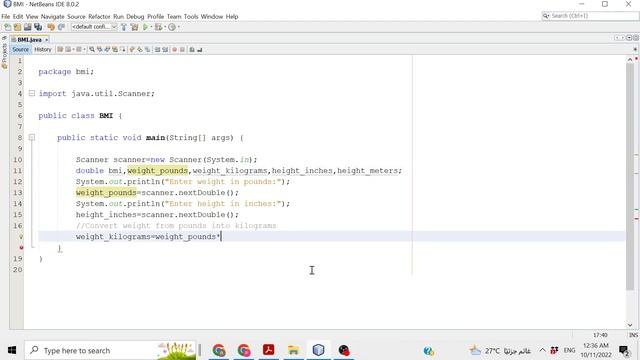
Task: Toggle Highlight Search in the editor toolbar
Action: click(x=115, y=49)
